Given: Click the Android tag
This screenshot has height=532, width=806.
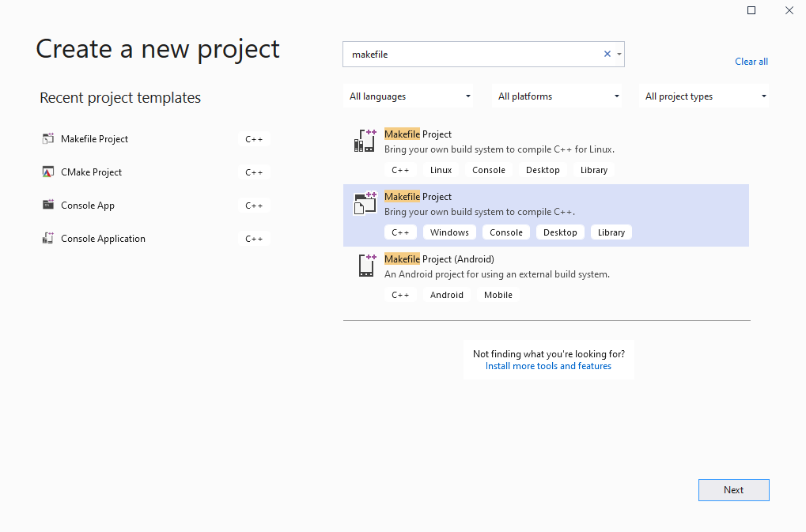Looking at the screenshot, I should pyautogui.click(x=446, y=295).
